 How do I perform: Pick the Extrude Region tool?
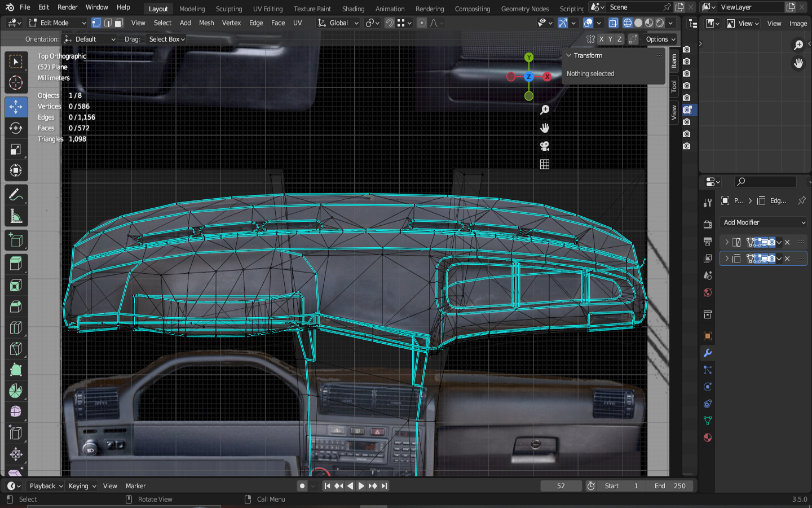click(16, 263)
